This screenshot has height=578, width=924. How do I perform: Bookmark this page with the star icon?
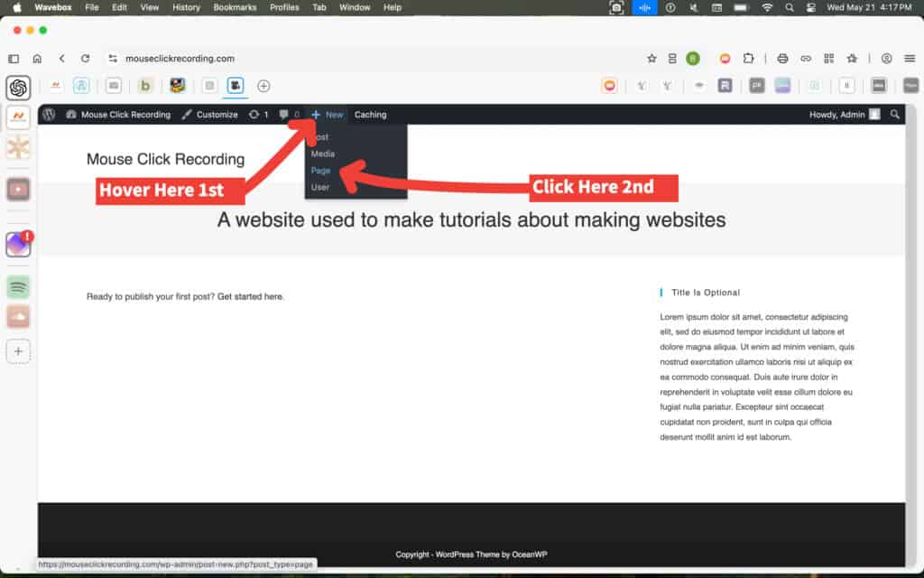pyautogui.click(x=651, y=58)
